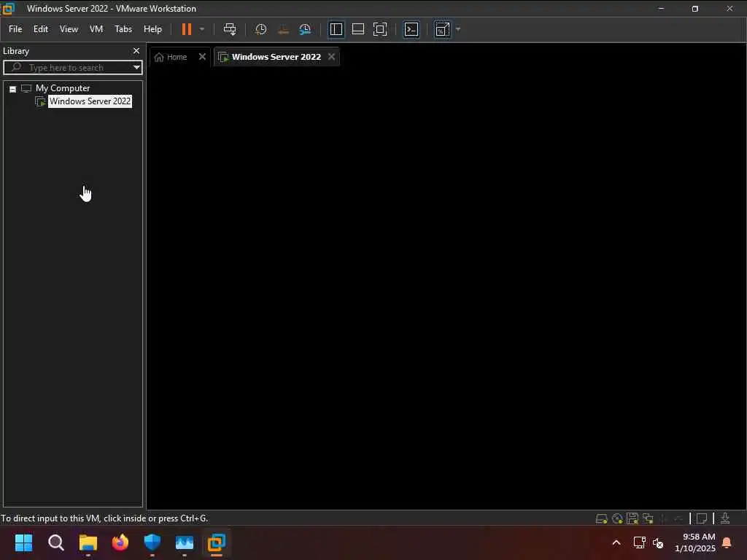The image size is (747, 560).
Task: Click inside the black VM display
Action: pyautogui.click(x=446, y=288)
